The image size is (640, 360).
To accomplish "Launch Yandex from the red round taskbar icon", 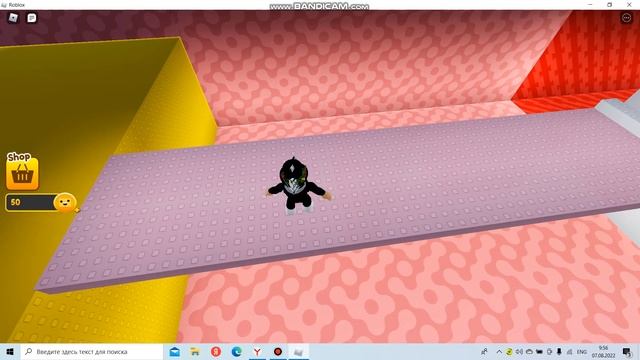I will 216,351.
